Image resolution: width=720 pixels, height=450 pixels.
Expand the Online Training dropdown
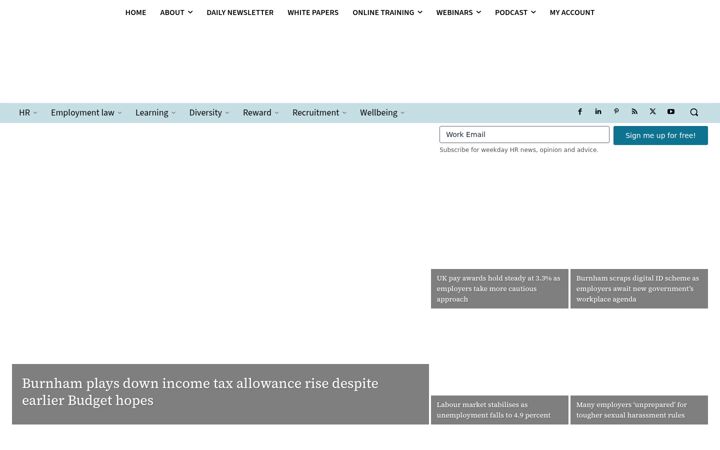[x=387, y=12]
